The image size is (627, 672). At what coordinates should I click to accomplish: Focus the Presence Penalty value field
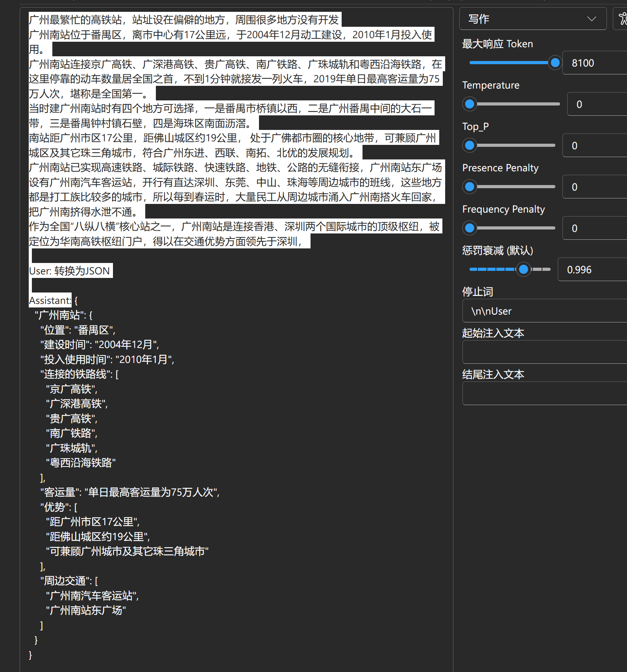click(594, 187)
